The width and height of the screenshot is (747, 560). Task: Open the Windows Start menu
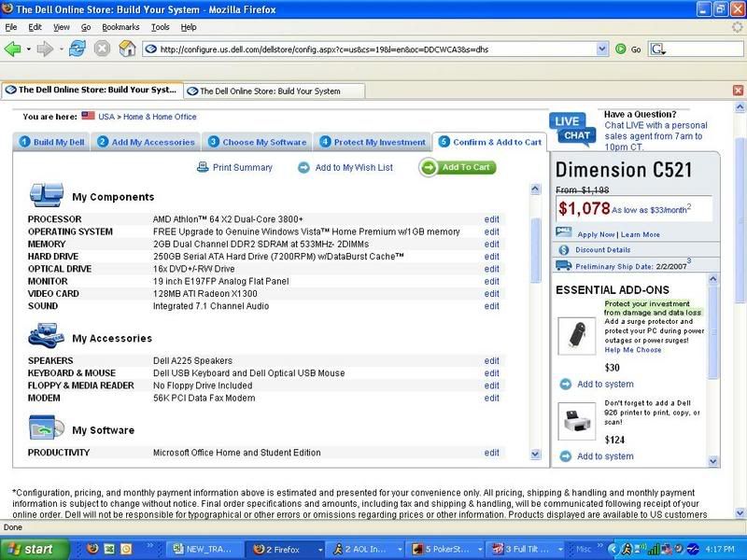coord(35,549)
